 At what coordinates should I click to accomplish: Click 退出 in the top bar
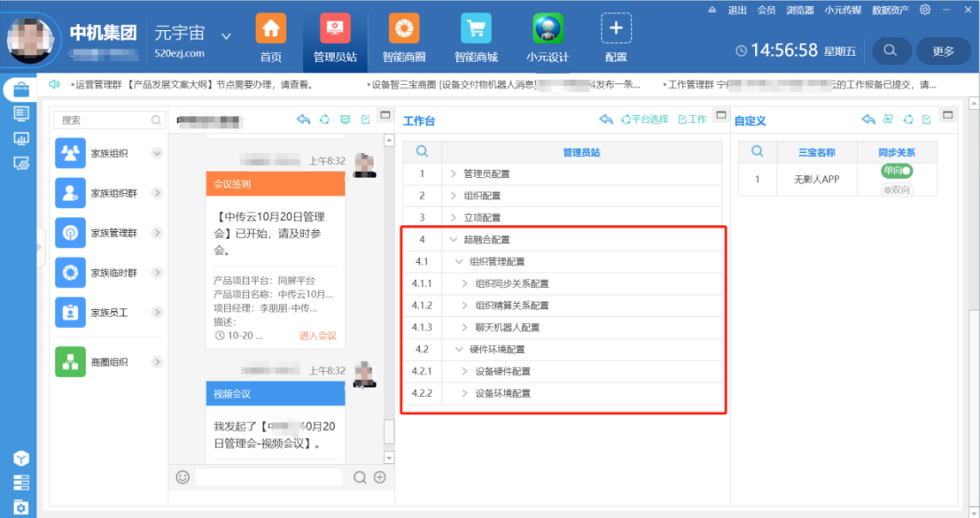(x=737, y=10)
